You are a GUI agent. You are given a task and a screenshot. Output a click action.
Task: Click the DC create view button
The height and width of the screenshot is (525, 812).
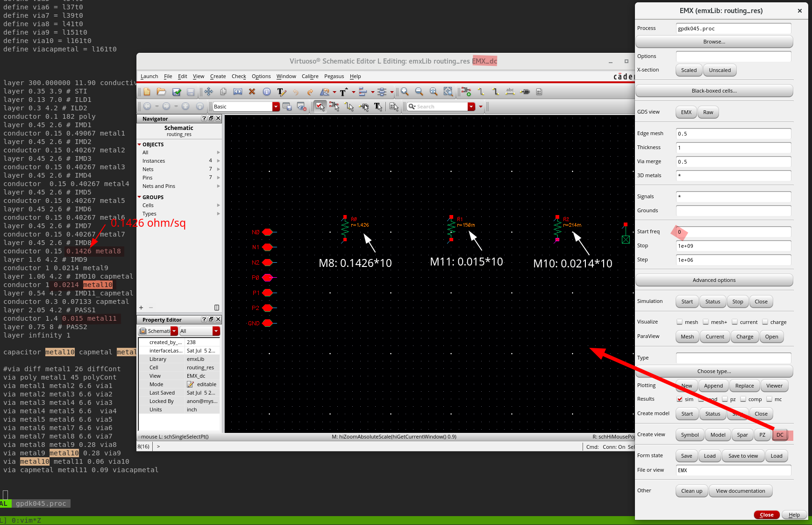780,435
